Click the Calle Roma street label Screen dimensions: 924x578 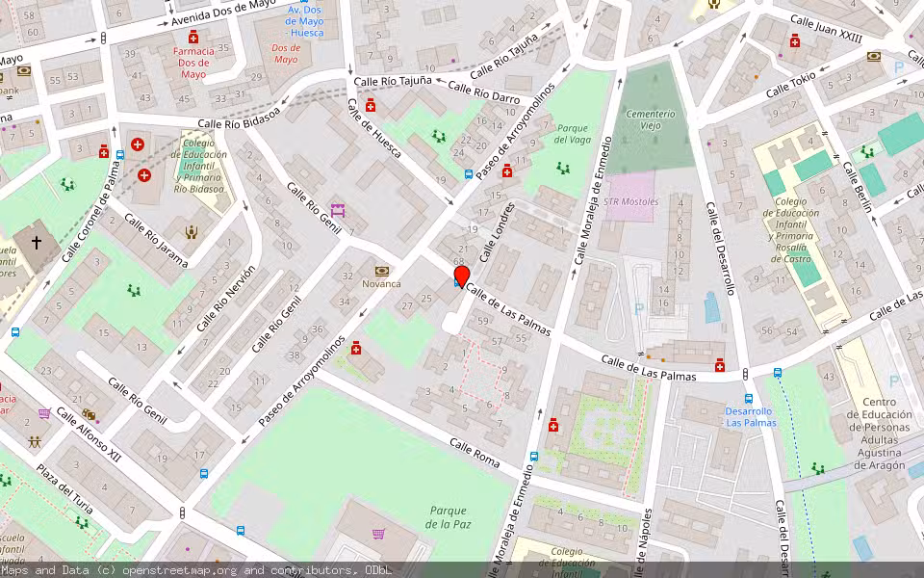coord(475,453)
